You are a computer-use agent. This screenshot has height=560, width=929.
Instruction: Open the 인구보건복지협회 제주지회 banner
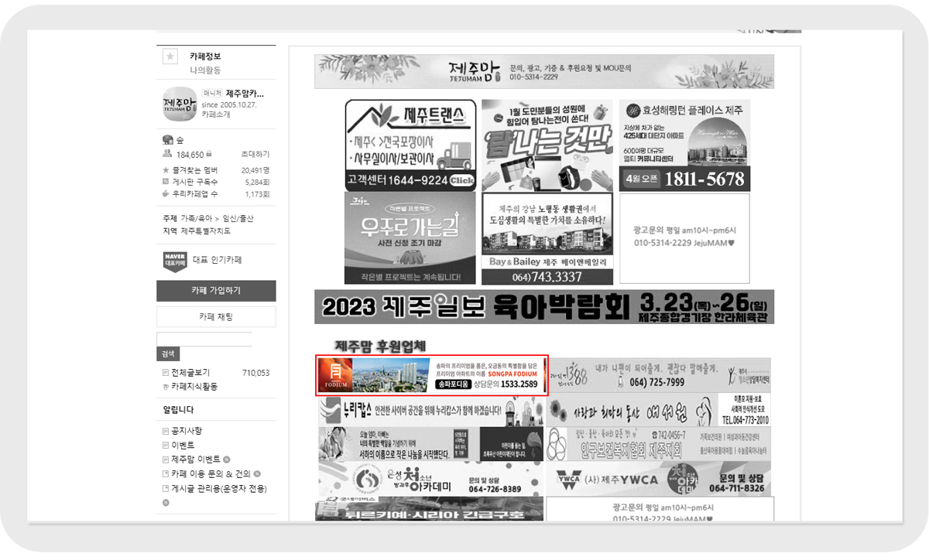click(659, 444)
